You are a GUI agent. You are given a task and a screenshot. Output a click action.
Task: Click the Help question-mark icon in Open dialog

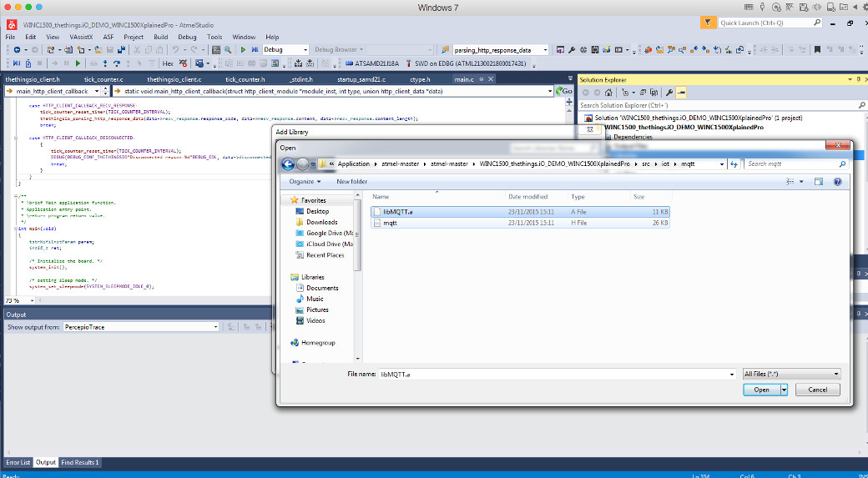(x=838, y=182)
